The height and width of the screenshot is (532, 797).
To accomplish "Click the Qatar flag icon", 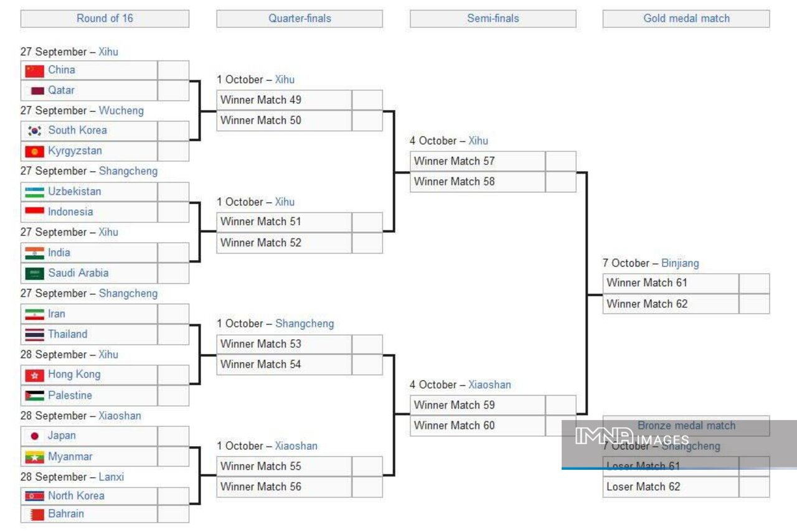I will [x=37, y=91].
